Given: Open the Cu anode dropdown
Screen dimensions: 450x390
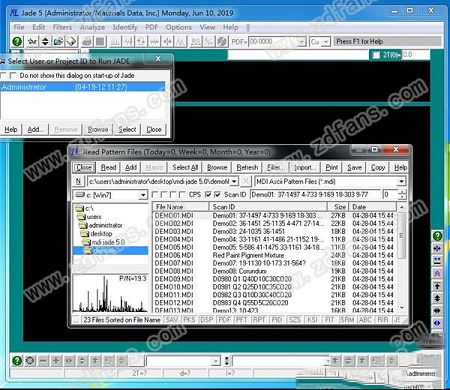Looking at the screenshot, I should pos(326,42).
